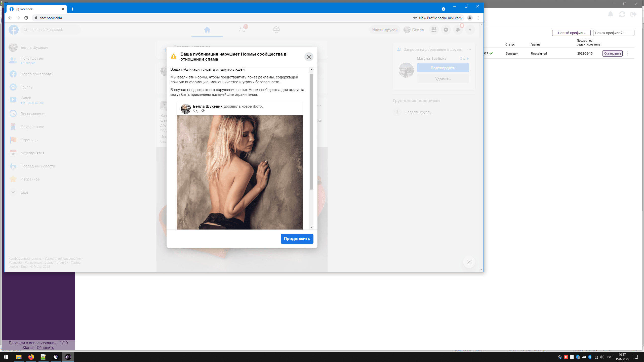Click the Найти друзей button
Image resolution: width=644 pixels, height=362 pixels.
pyautogui.click(x=385, y=30)
